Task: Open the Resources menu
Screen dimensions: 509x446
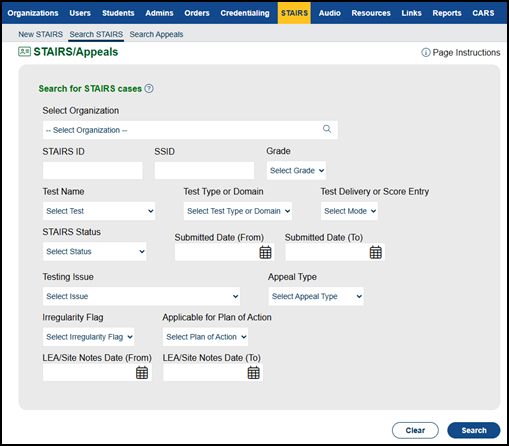Action: [371, 13]
